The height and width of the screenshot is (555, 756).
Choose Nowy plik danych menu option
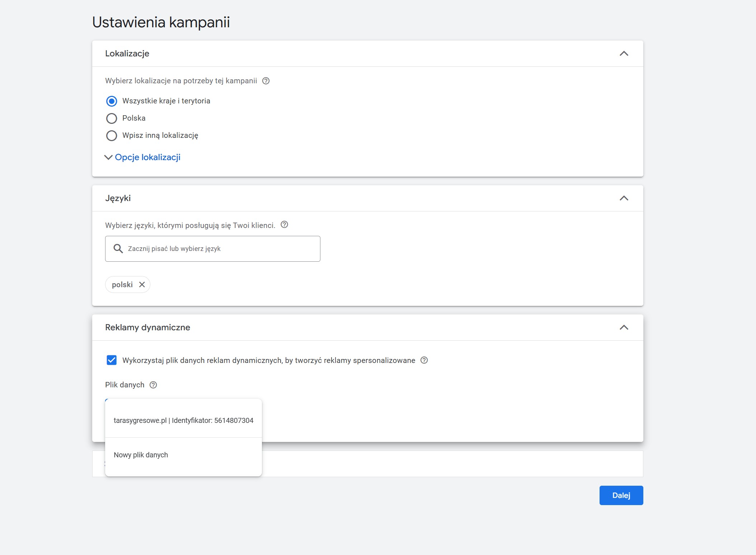pyautogui.click(x=141, y=455)
